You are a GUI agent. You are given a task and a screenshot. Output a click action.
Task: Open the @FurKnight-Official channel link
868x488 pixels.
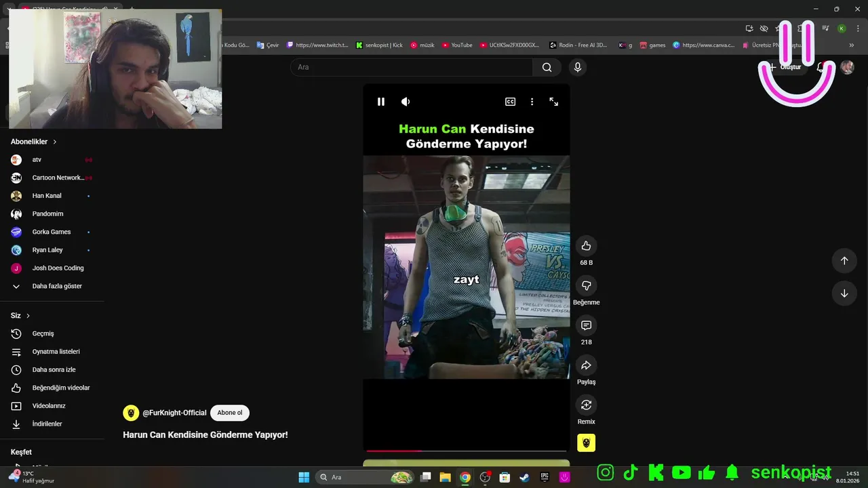(174, 413)
